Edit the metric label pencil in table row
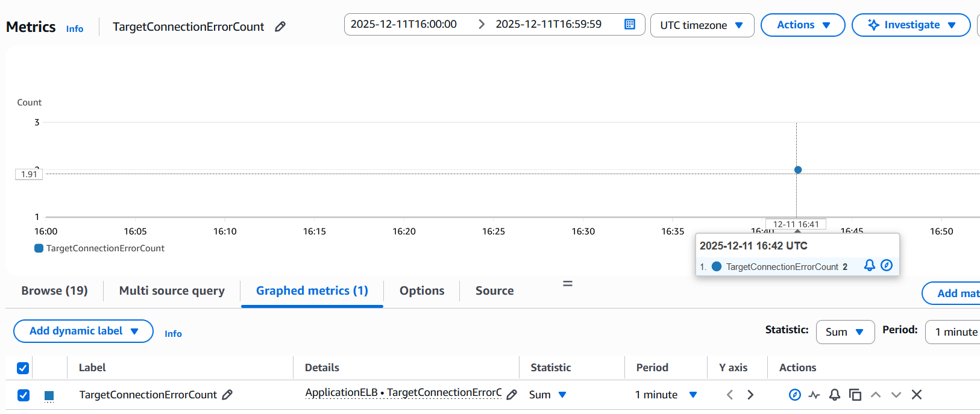980x414 pixels. (x=227, y=395)
